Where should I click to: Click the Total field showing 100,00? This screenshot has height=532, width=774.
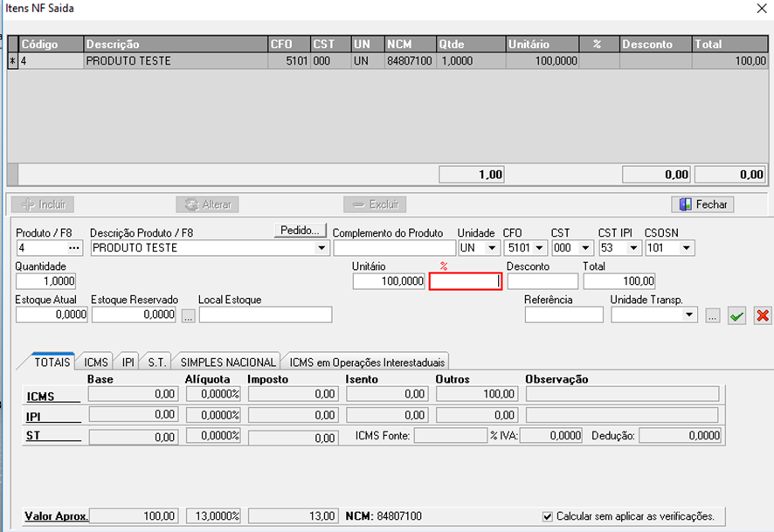point(619,281)
